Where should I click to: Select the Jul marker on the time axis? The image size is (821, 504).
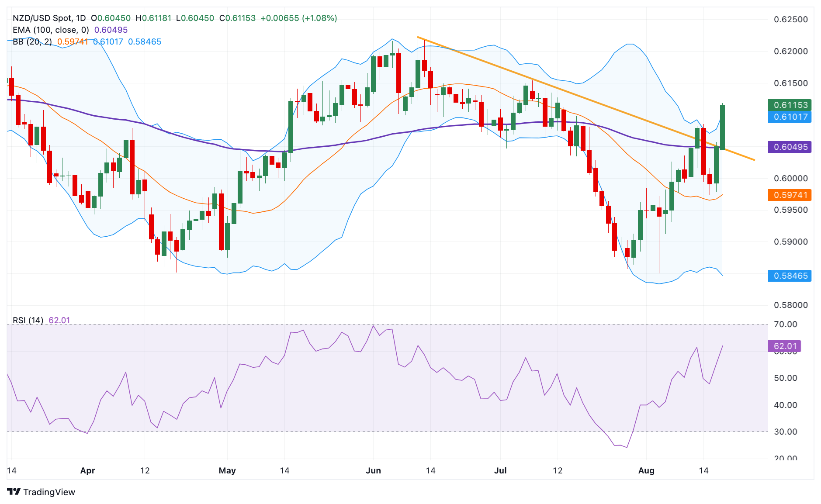500,470
